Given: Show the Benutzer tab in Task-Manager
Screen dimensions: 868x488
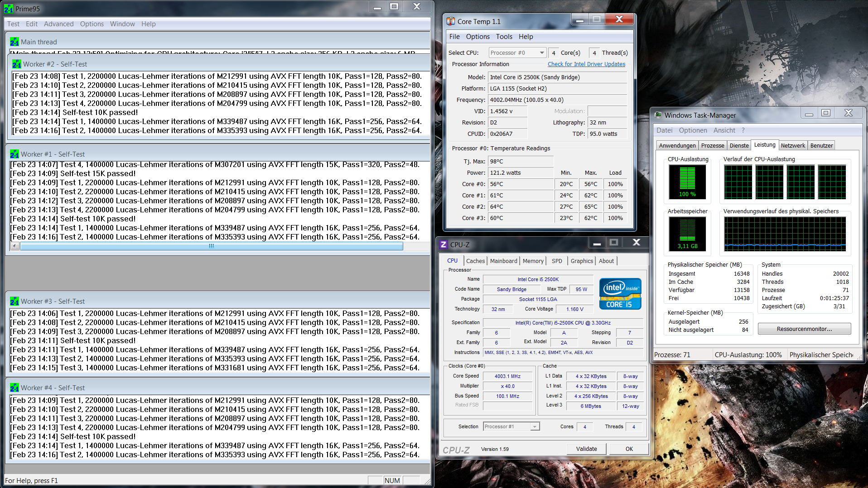Looking at the screenshot, I should click(821, 146).
